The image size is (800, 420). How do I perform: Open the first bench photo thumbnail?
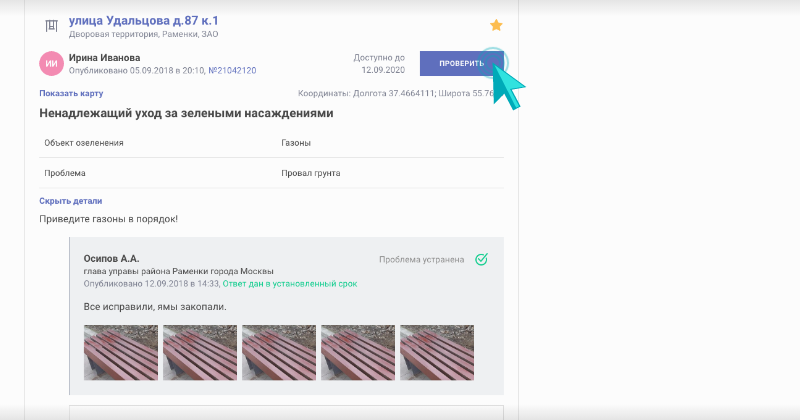[120, 353]
